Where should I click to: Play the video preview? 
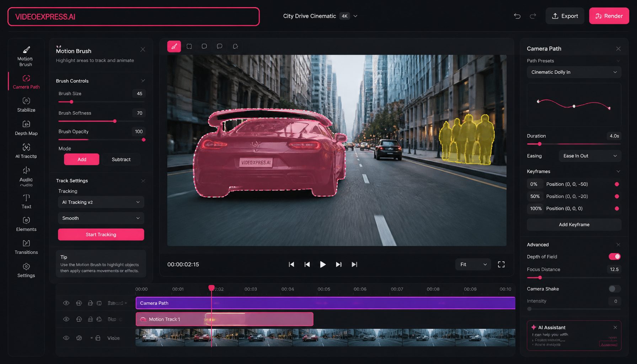tap(322, 264)
